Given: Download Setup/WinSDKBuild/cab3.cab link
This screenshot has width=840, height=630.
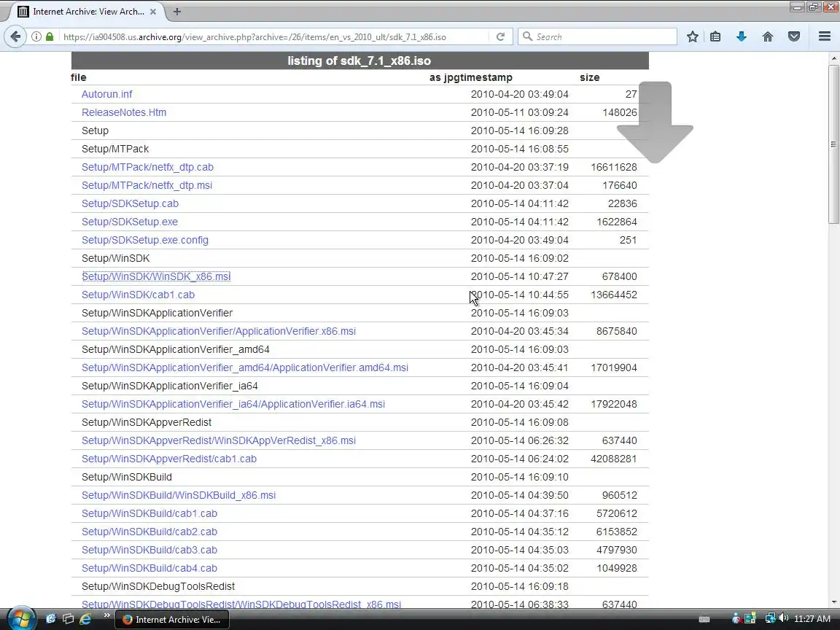Looking at the screenshot, I should coord(149,550).
